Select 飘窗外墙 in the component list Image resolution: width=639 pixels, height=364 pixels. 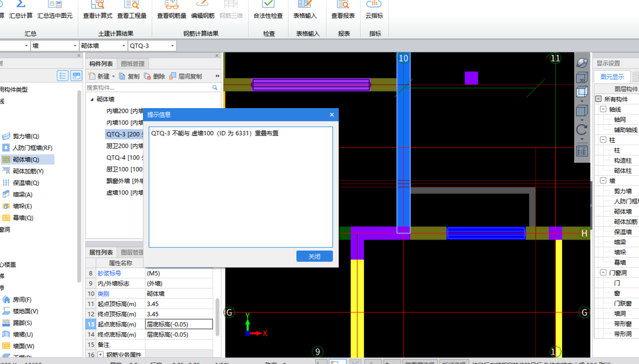pyautogui.click(x=124, y=181)
